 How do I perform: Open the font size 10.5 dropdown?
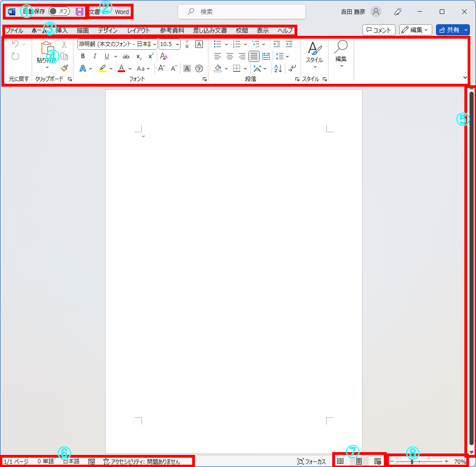pos(178,44)
